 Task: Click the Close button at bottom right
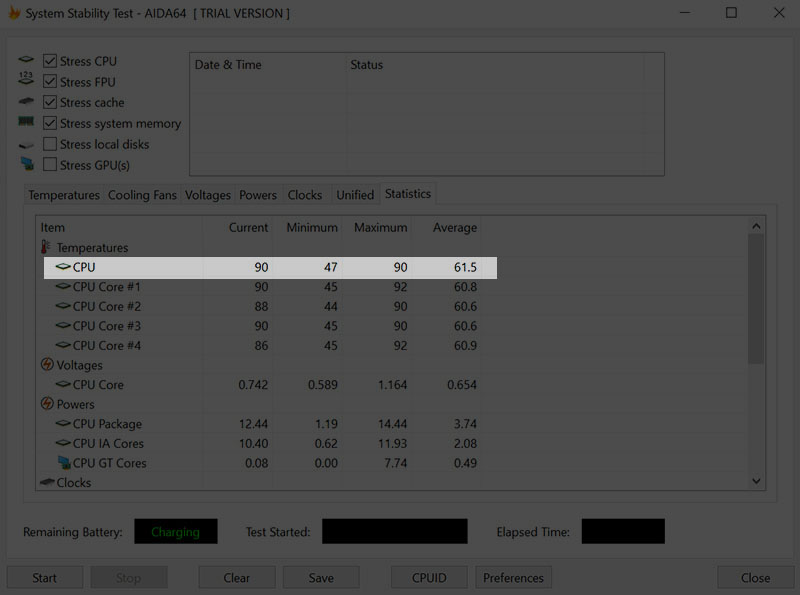pyautogui.click(x=756, y=578)
